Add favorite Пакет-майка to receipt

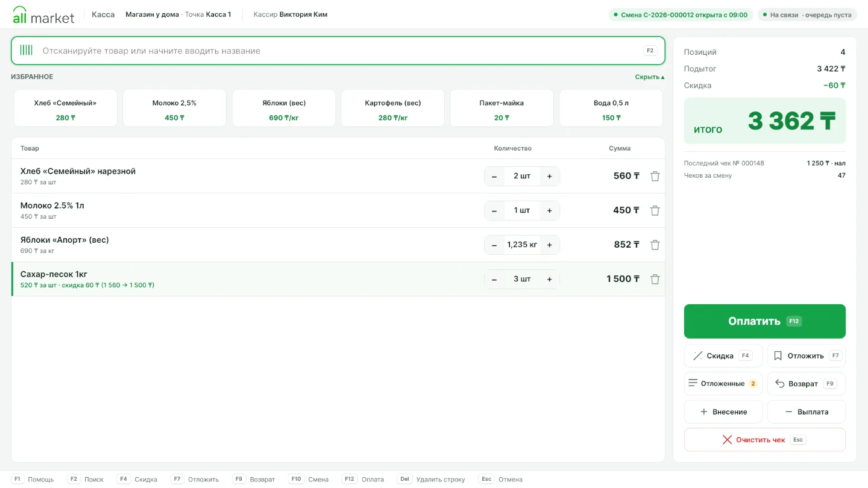coord(502,108)
